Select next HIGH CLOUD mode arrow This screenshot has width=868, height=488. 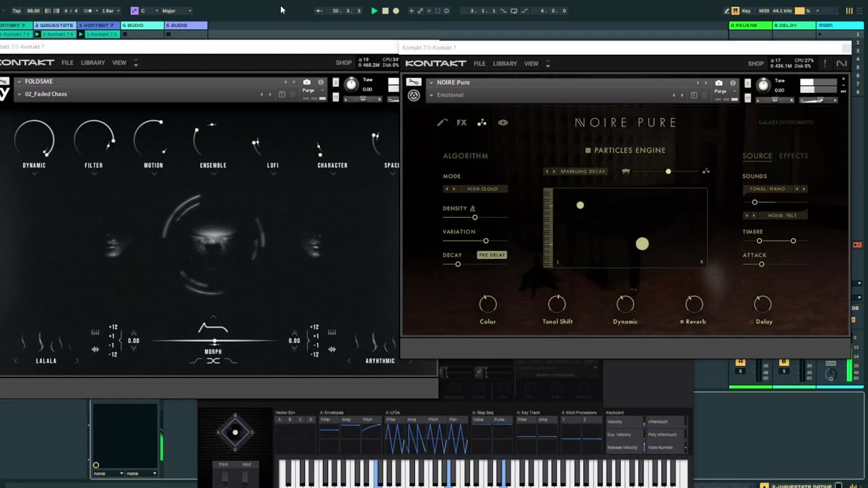coord(452,189)
